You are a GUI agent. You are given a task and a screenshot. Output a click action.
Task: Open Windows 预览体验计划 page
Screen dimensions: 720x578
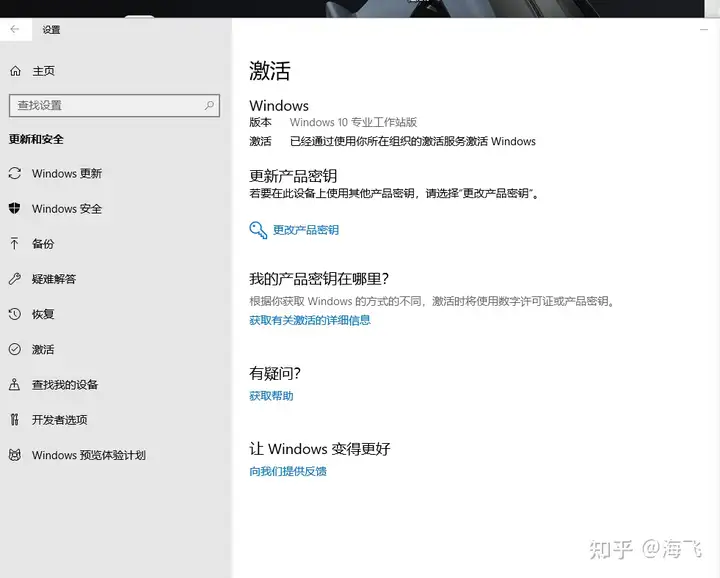pyautogui.click(x=89, y=455)
